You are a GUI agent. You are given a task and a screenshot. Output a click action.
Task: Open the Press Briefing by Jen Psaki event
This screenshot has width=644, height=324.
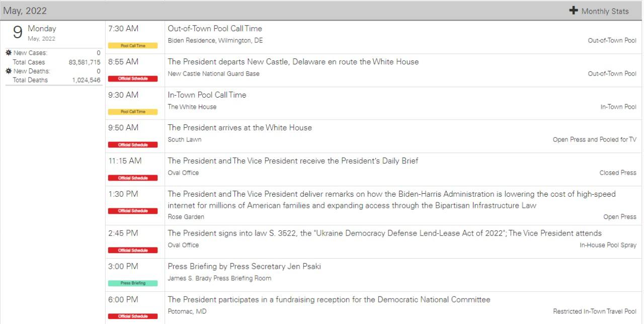244,267
